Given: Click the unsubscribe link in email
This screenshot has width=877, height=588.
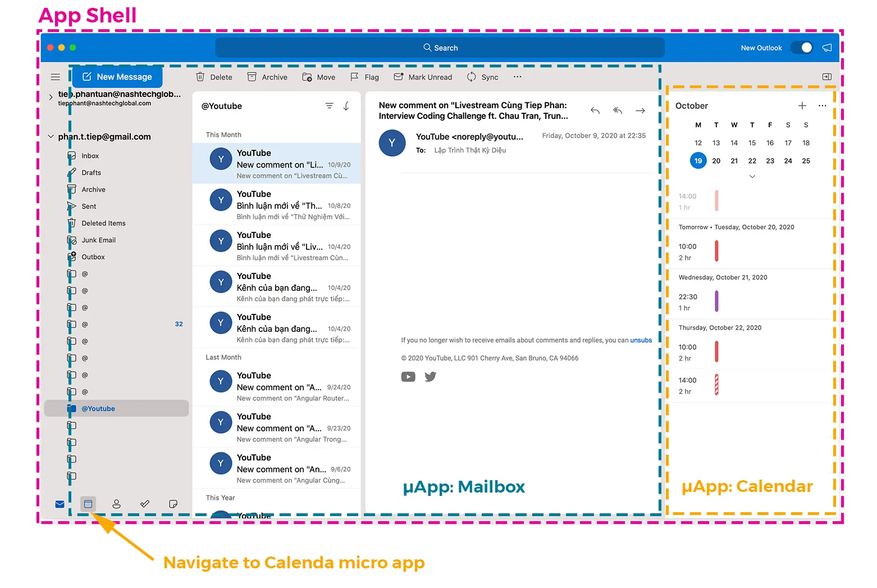Looking at the screenshot, I should [641, 340].
